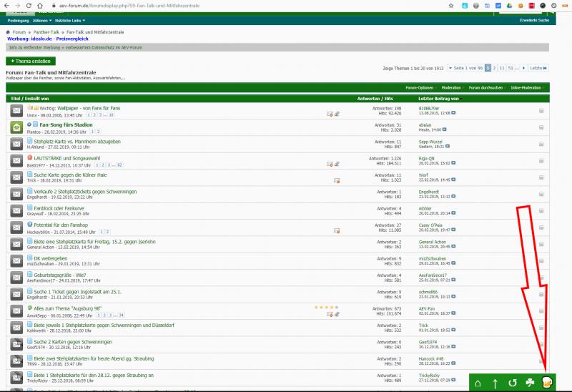Open the Aktionen menu in navigation bar
This screenshot has width=572, height=392.
41,20
